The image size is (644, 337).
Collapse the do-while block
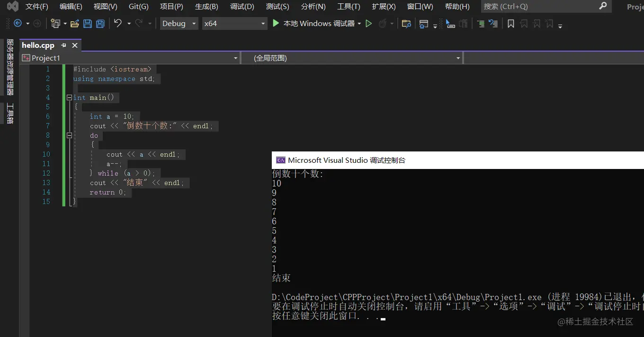(x=70, y=135)
